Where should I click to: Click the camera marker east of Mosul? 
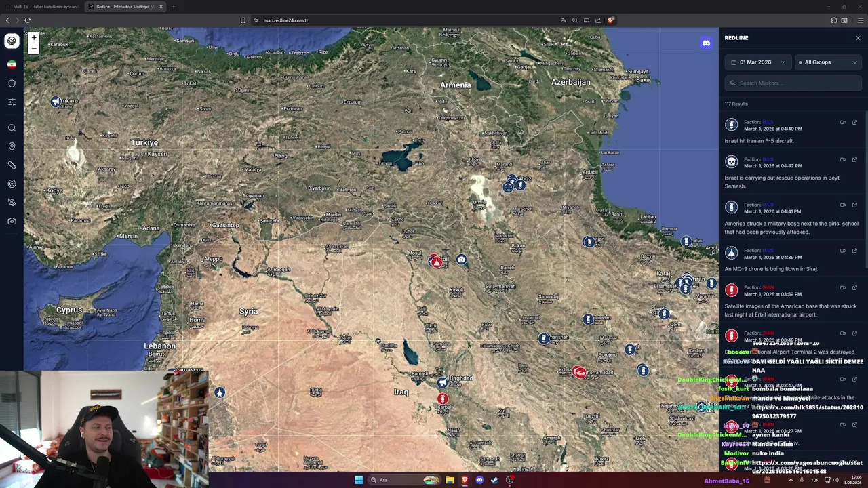[461, 260]
